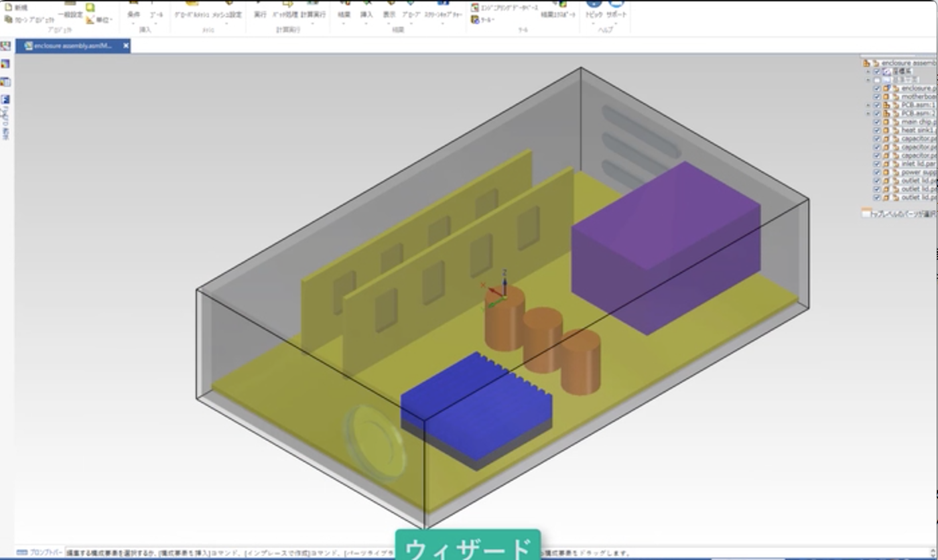Click the third left sidebar panel icon
This screenshot has width=938, height=560.
5,82
